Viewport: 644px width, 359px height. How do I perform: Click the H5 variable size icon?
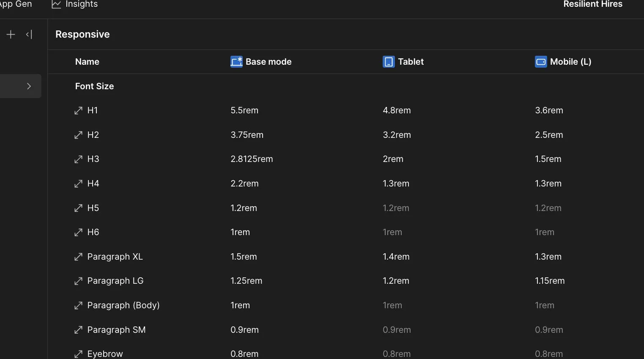[78, 208]
